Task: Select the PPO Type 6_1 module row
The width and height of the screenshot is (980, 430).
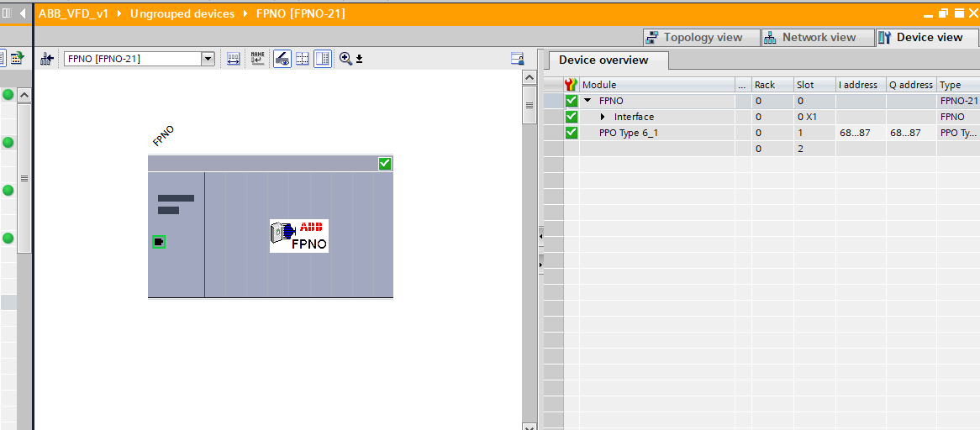Action: coord(761,133)
